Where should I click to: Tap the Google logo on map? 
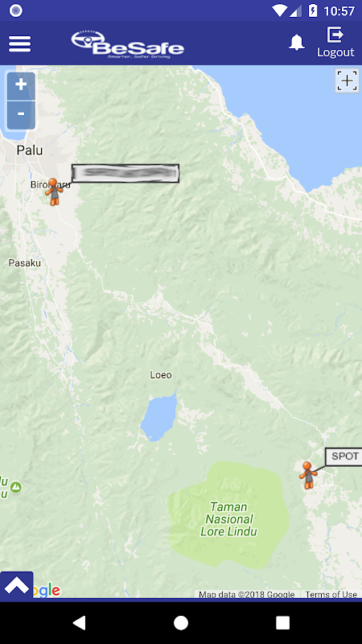pyautogui.click(x=47, y=590)
